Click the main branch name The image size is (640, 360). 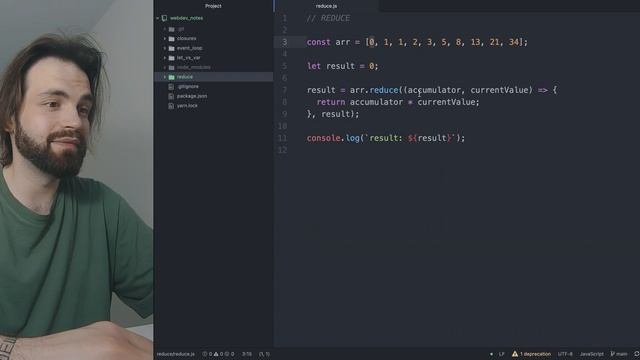pos(622,354)
